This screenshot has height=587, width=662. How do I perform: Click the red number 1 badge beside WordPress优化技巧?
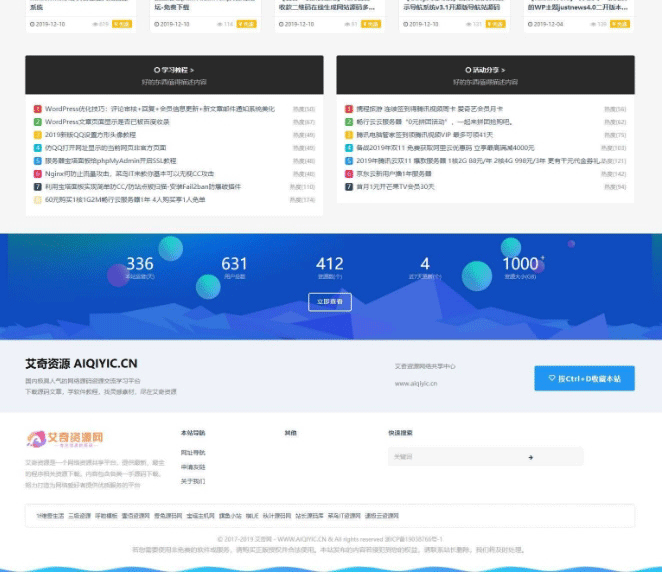pyautogui.click(x=38, y=109)
